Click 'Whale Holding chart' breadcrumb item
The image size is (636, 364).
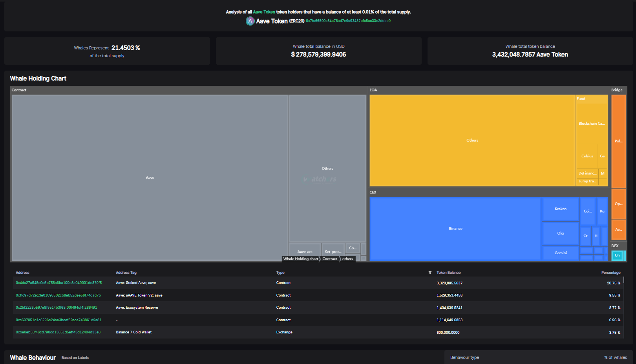coord(301,259)
